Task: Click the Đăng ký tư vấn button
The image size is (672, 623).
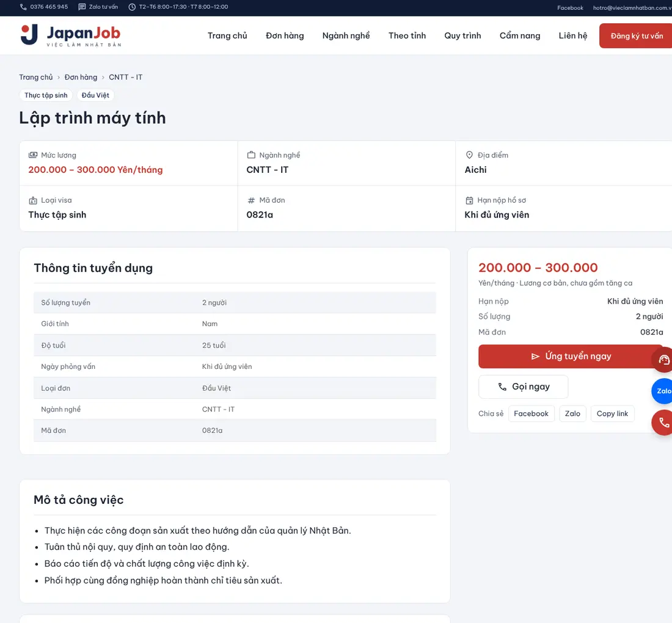Action: tap(636, 35)
